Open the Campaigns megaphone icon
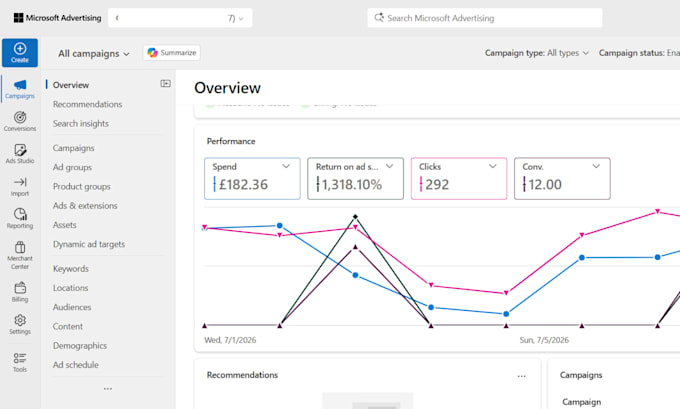 click(x=20, y=85)
